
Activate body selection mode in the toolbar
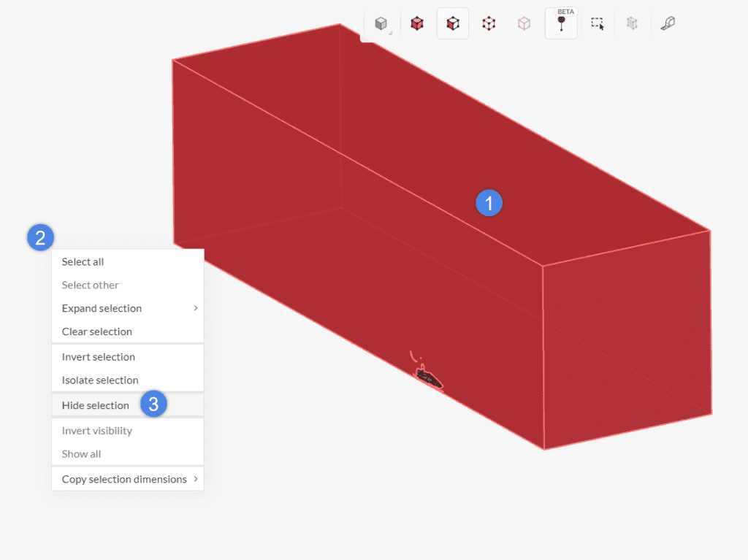pos(417,23)
